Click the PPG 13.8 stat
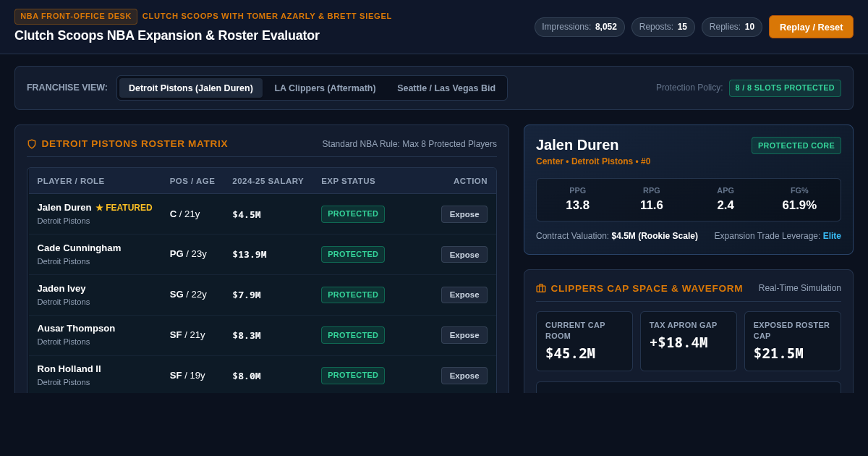 coord(577,199)
